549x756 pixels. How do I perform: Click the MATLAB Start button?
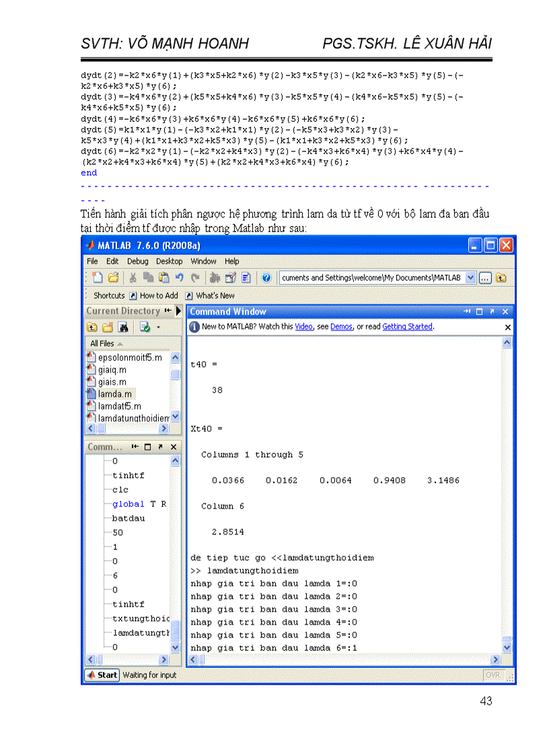point(102,675)
